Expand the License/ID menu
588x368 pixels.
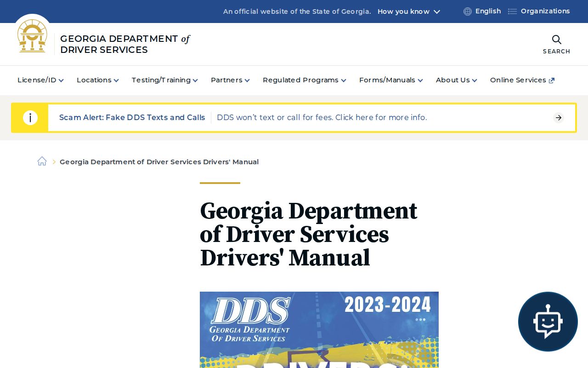(40, 80)
